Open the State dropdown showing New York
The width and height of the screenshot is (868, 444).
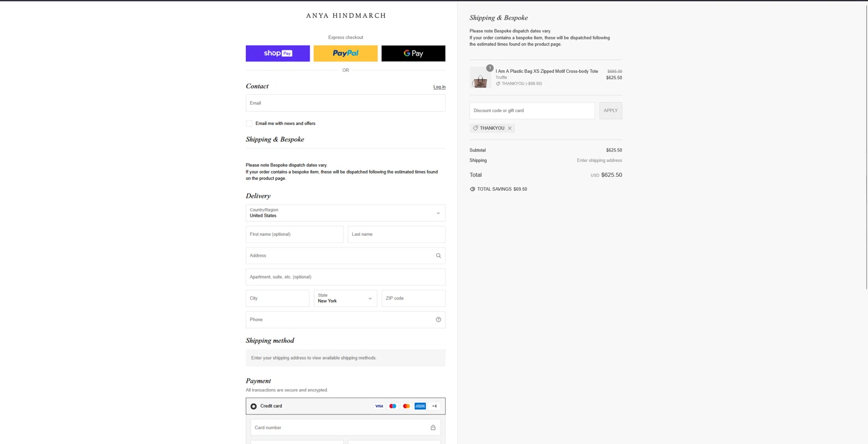point(345,298)
